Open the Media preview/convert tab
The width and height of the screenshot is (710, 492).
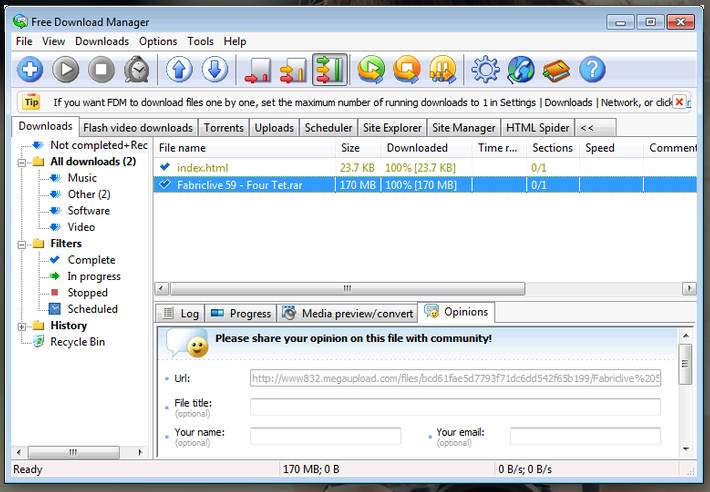pos(347,313)
